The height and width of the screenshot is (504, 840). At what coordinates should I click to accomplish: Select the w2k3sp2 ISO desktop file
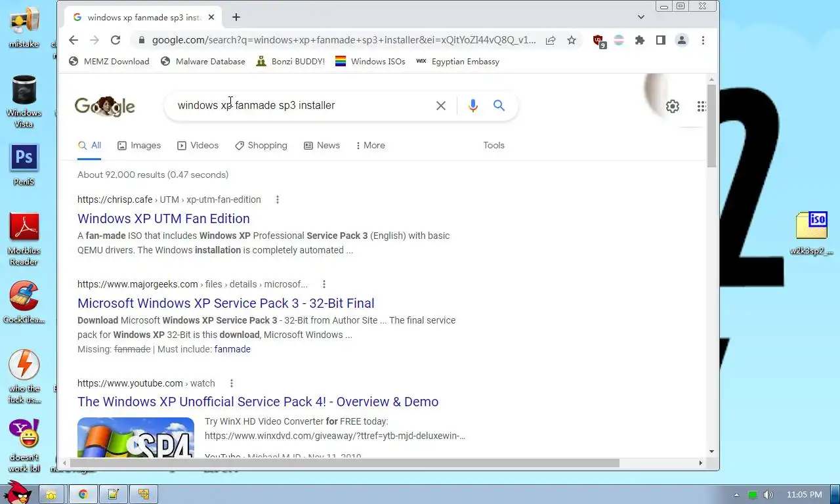click(812, 233)
